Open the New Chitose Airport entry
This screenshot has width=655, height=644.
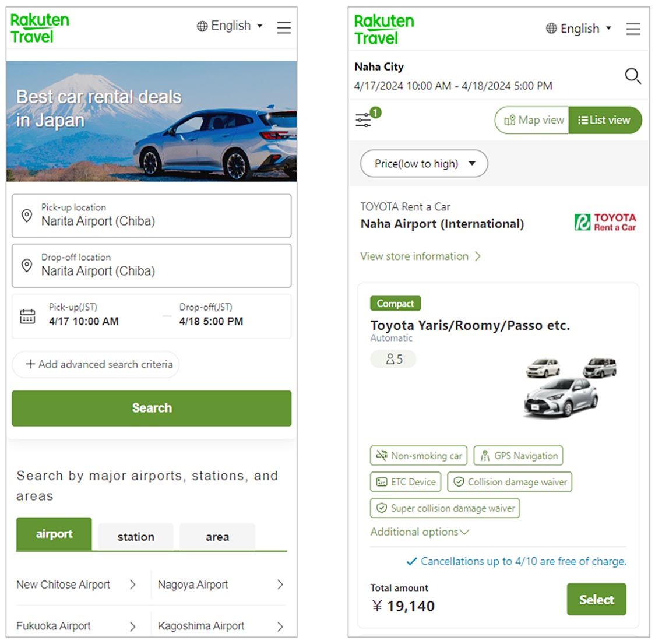[x=76, y=585]
